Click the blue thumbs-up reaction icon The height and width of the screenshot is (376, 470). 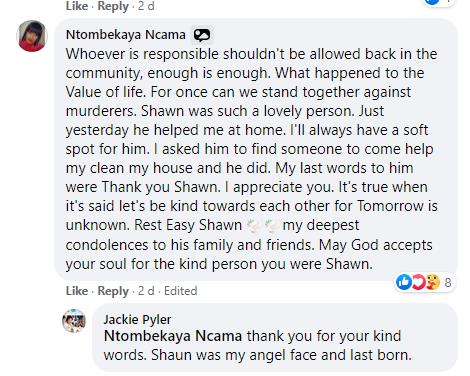pyautogui.click(x=404, y=282)
